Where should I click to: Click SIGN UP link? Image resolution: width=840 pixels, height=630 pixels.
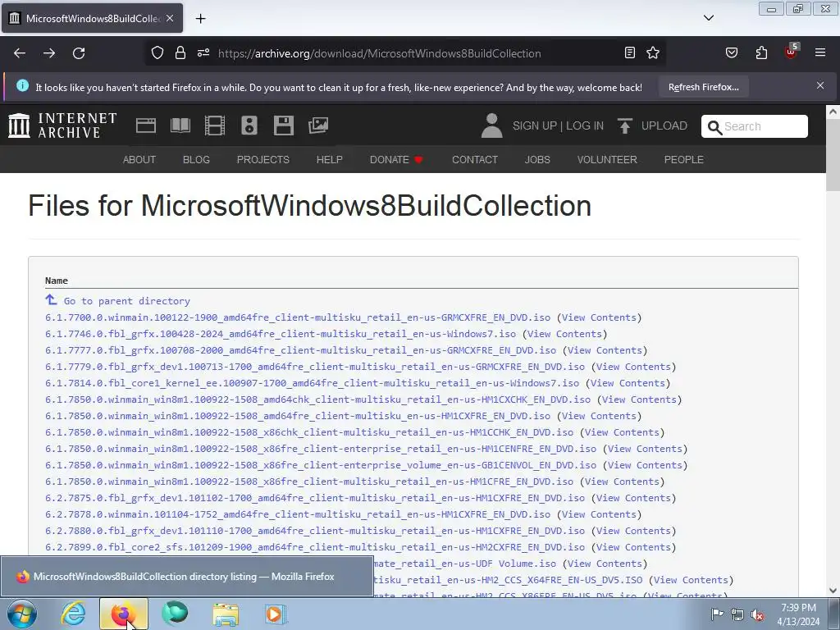pos(535,126)
